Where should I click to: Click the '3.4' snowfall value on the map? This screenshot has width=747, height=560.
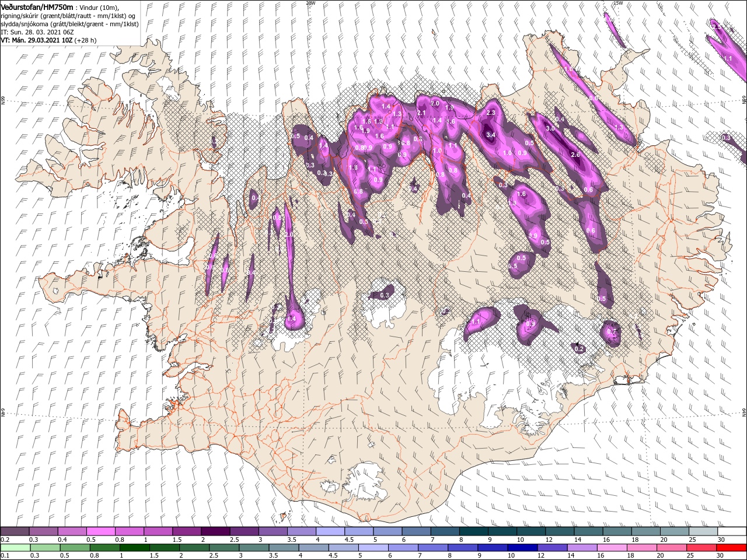[x=491, y=135]
